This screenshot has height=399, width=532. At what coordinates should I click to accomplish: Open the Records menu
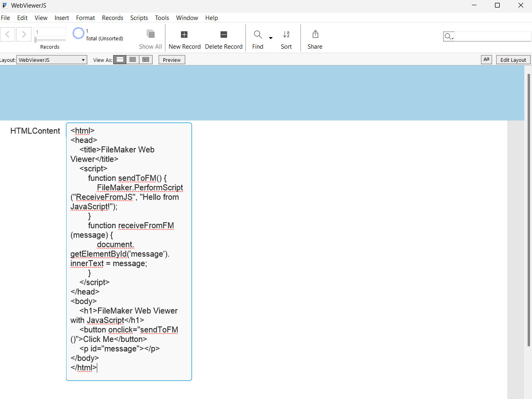click(113, 18)
